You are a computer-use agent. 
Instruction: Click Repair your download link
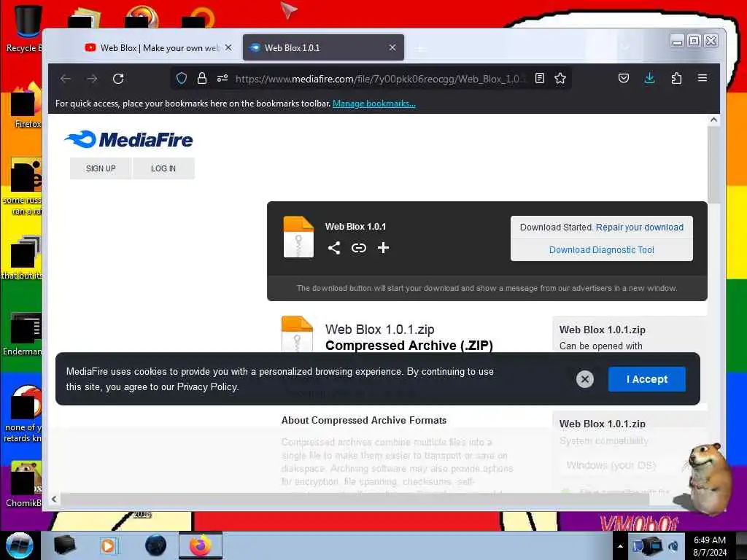click(639, 227)
